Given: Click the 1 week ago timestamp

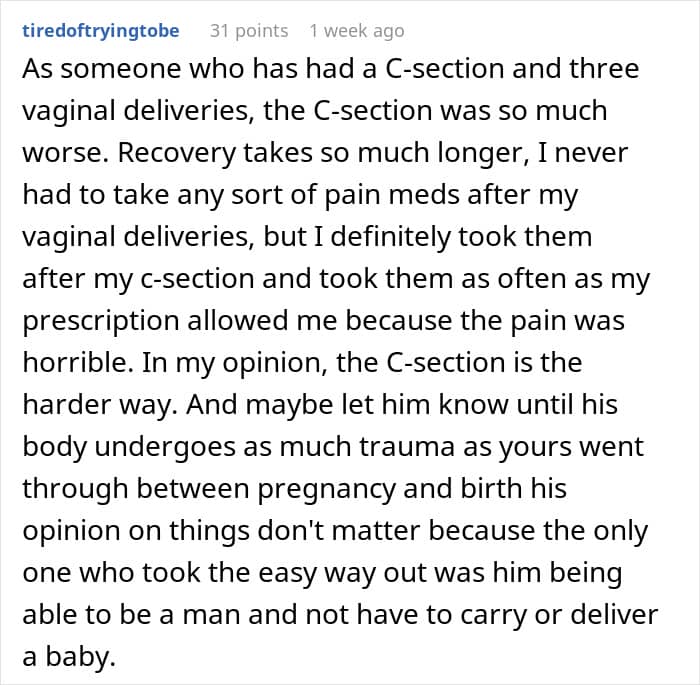Looking at the screenshot, I should [x=357, y=31].
